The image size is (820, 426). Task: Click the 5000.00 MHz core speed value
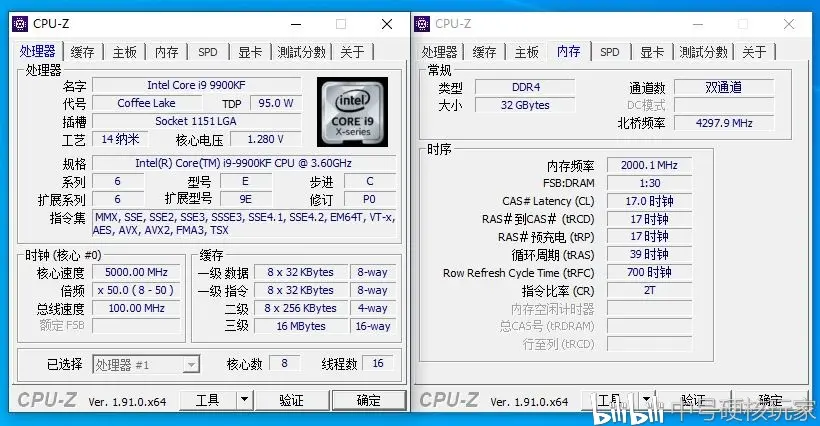pos(136,272)
